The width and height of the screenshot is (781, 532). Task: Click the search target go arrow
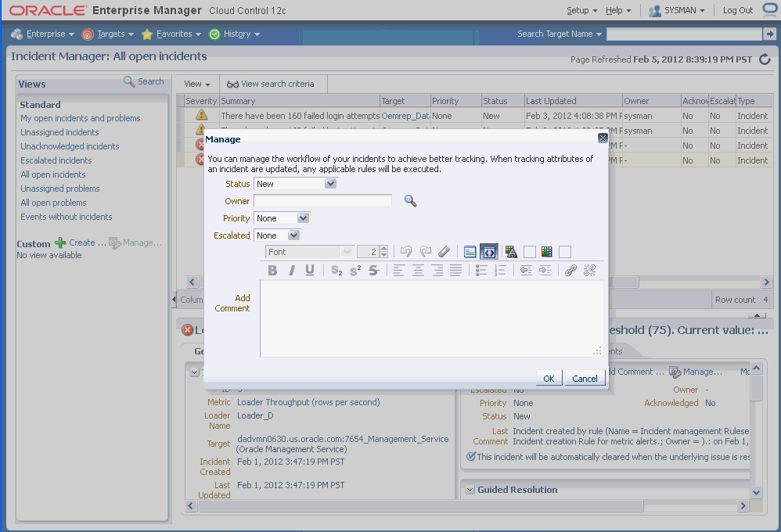click(x=769, y=34)
